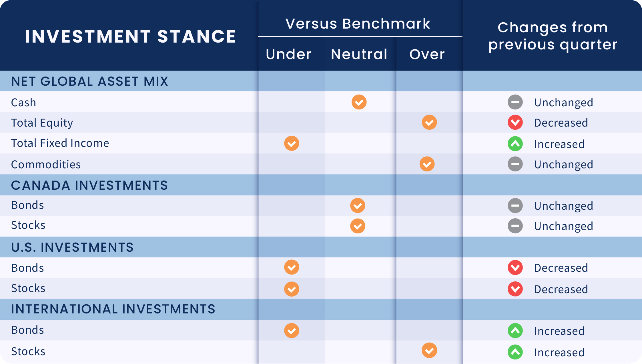Click the green Increased icon for International Bonds
The image size is (642, 364).
[x=515, y=331]
